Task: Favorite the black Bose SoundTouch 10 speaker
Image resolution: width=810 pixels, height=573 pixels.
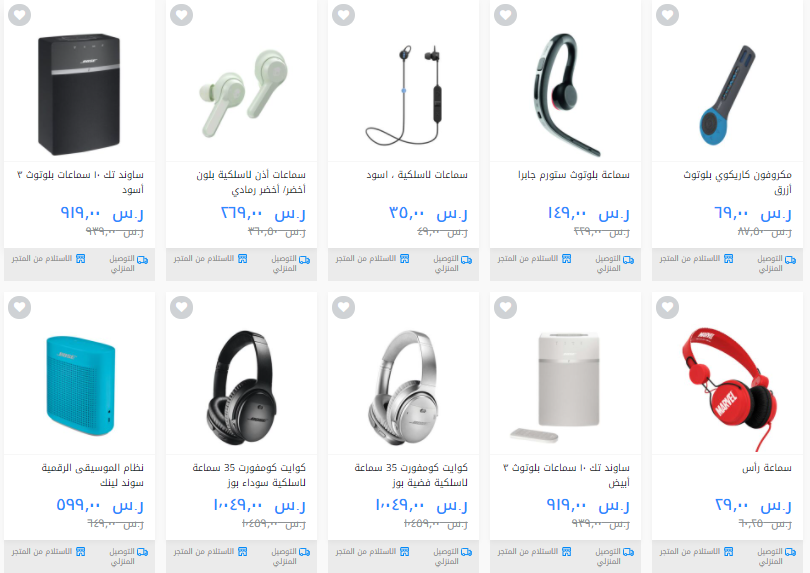Action: coord(20,14)
